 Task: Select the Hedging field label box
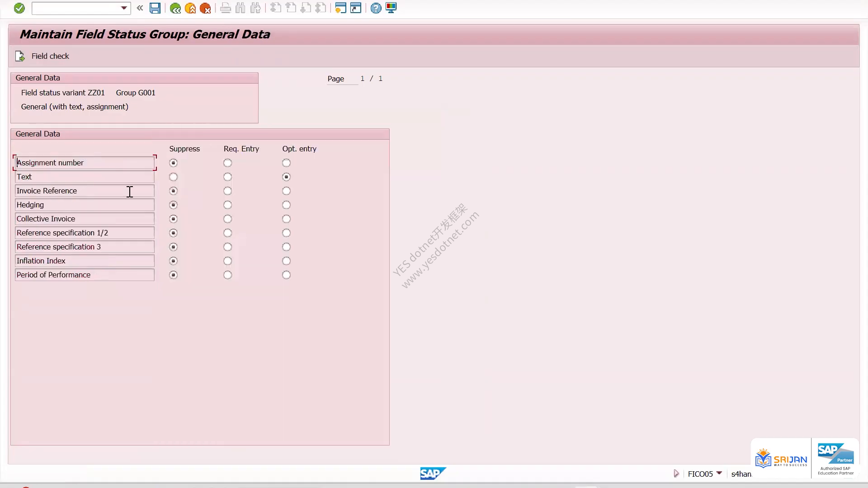[x=85, y=205]
